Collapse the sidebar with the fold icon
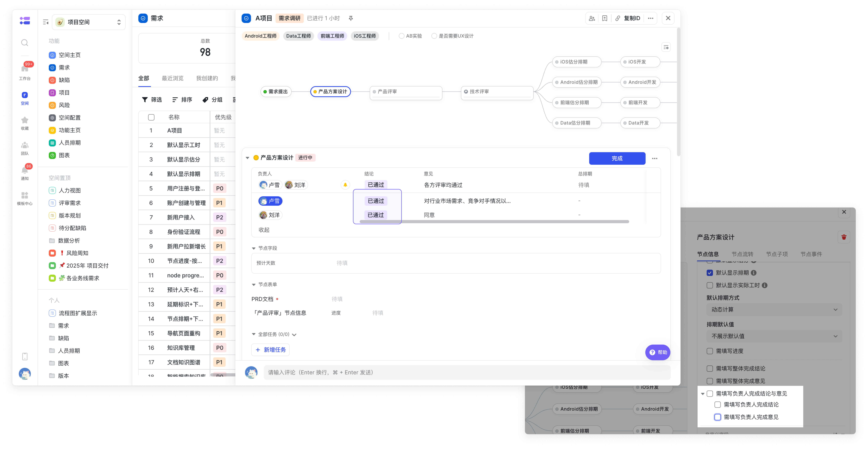The height and width of the screenshot is (449, 868). point(46,22)
